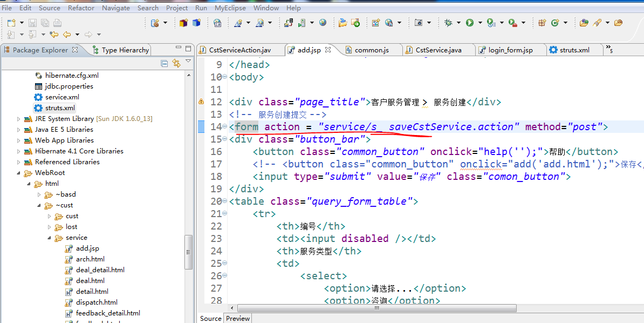Click the Run with toolbox External Tools icon

512,23
